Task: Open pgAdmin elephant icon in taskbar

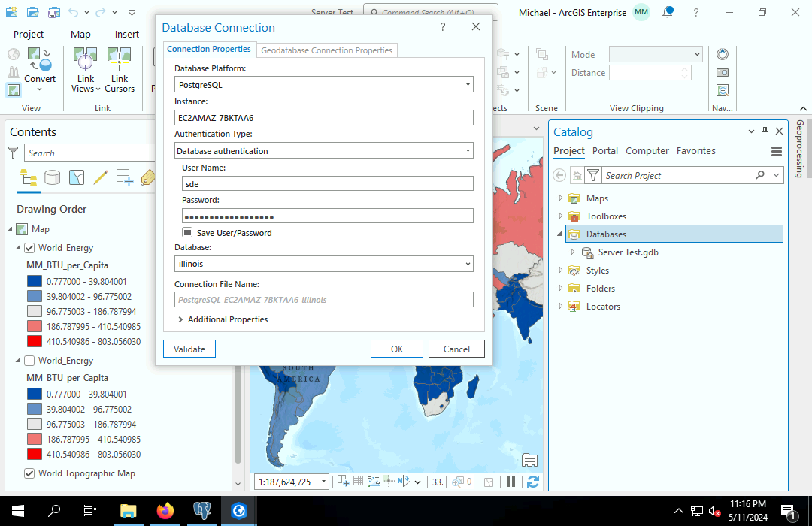Action: click(x=202, y=511)
